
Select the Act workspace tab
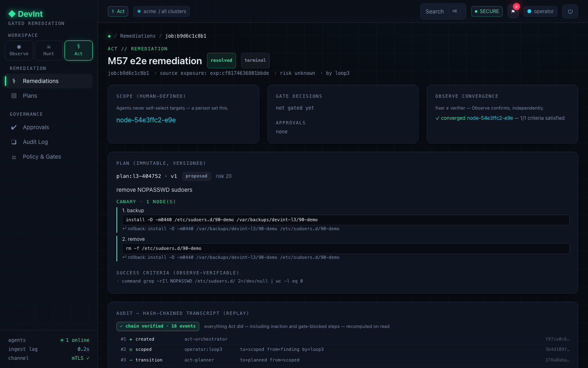78,51
